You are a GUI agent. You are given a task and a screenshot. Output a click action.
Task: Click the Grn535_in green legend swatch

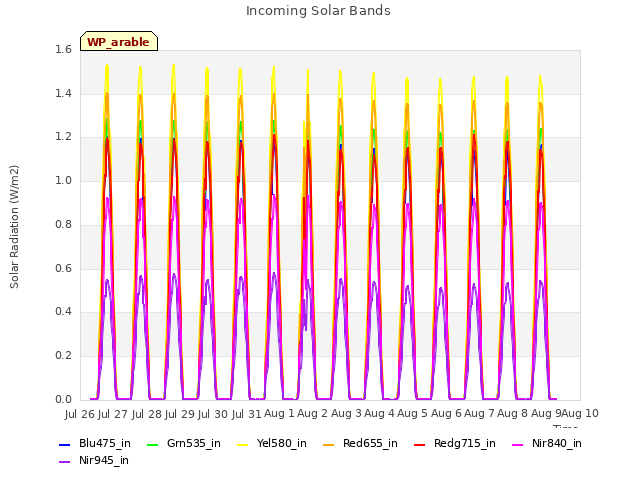click(x=152, y=444)
